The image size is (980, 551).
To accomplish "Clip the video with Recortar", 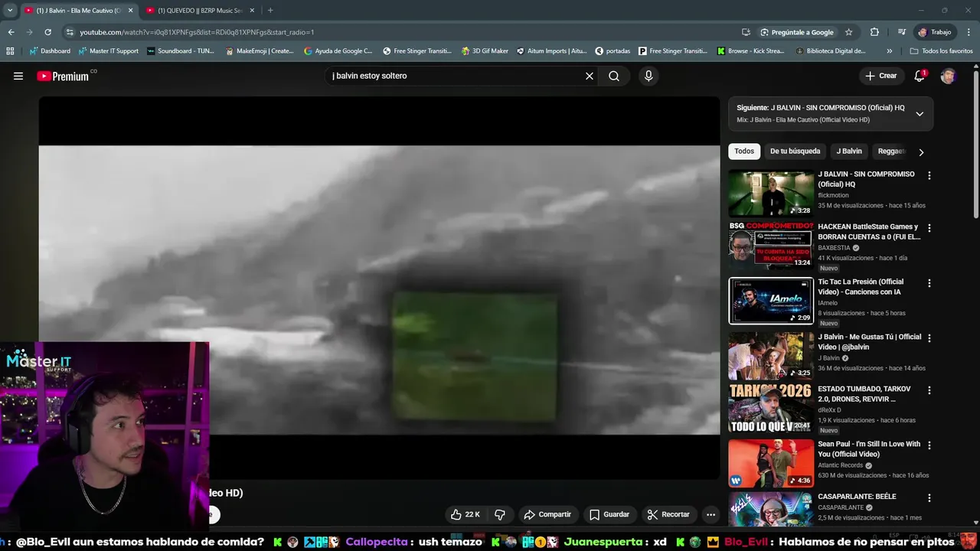I will [668, 514].
